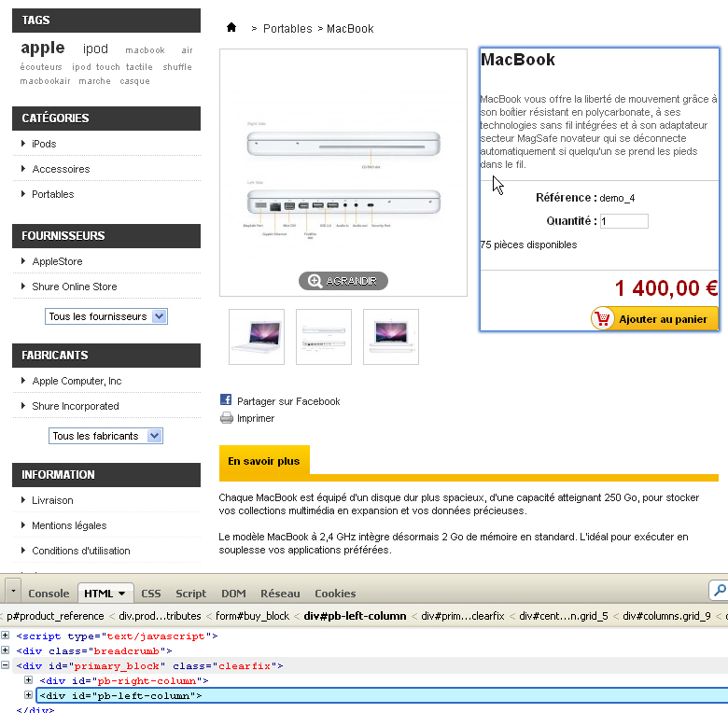The image size is (728, 713).
Task: Select the third MacBook thumbnail, front view
Action: (391, 337)
